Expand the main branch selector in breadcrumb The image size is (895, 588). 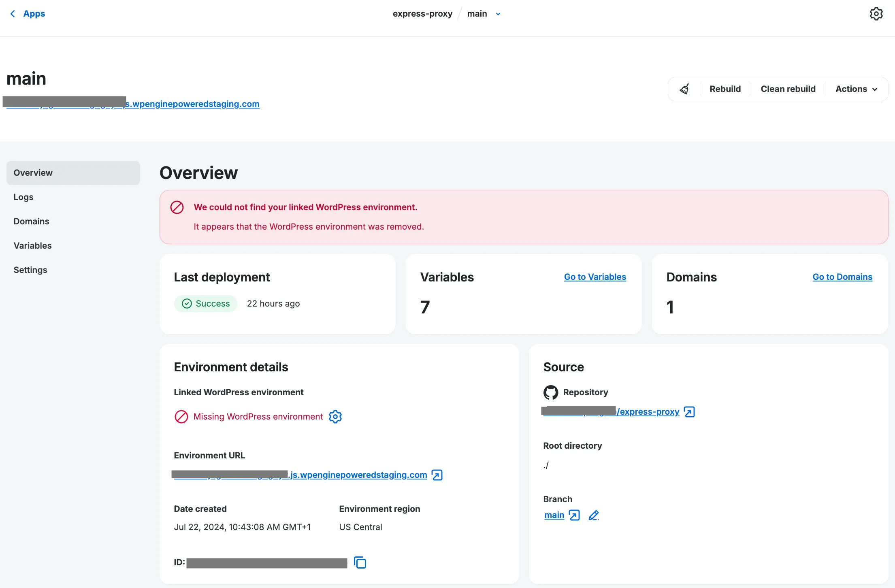coord(498,13)
